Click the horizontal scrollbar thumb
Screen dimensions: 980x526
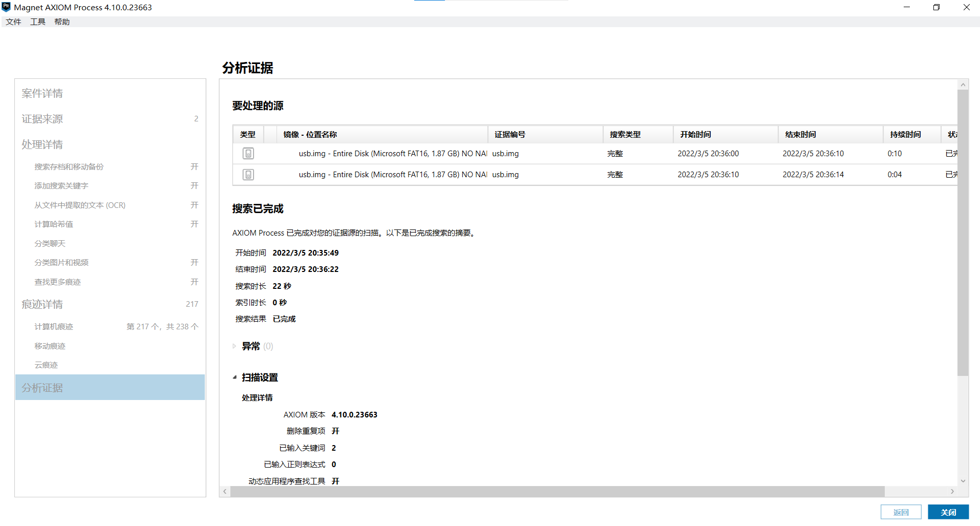[x=557, y=491]
